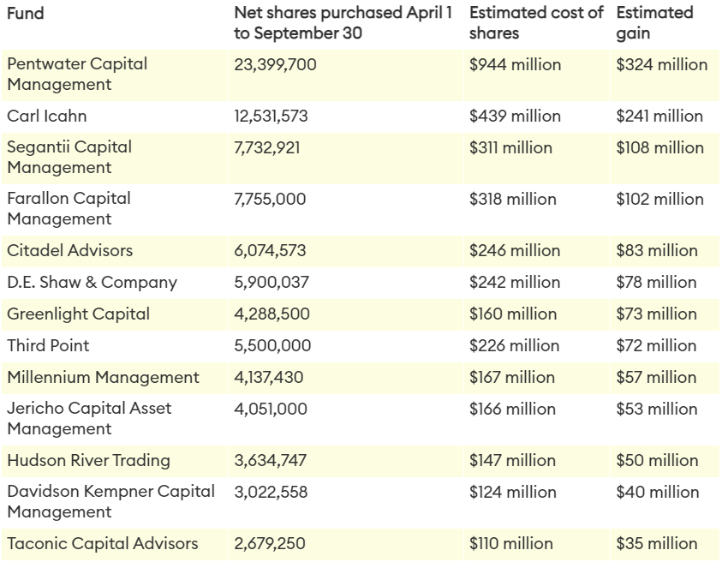The width and height of the screenshot is (728, 568).
Task: Click the Estimated cost of shares header
Action: tap(536, 24)
